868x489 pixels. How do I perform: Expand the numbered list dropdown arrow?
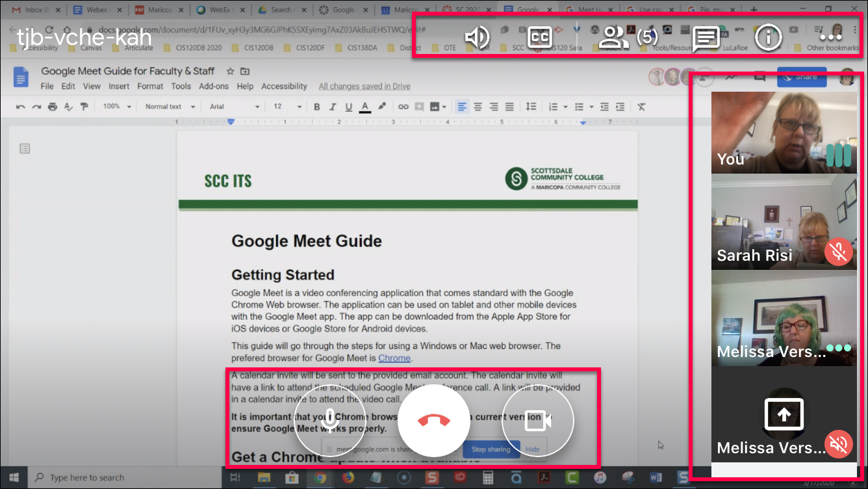coord(565,107)
